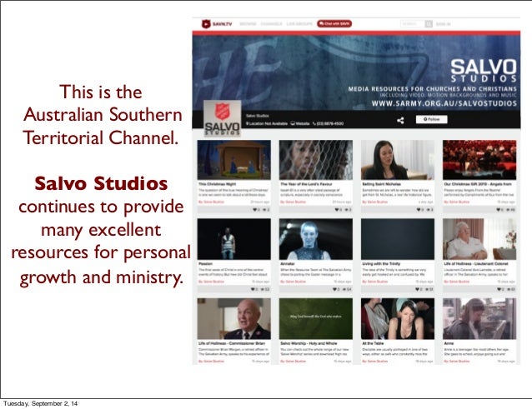Click the Location Not Available pin text

(x=267, y=123)
